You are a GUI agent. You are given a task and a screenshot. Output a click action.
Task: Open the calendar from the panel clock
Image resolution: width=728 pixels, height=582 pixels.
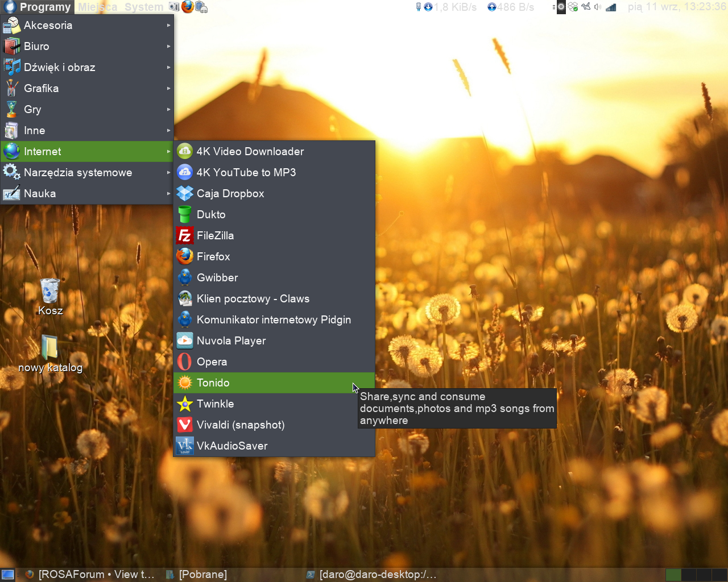pyautogui.click(x=677, y=7)
